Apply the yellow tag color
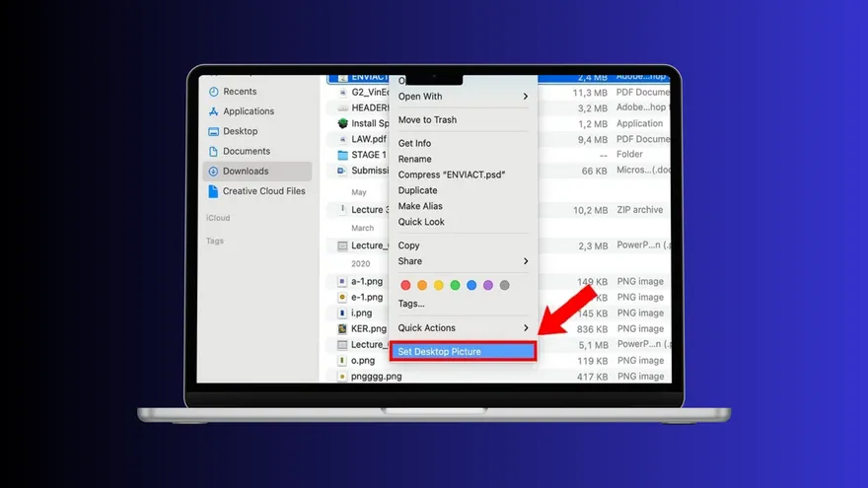 click(438, 285)
